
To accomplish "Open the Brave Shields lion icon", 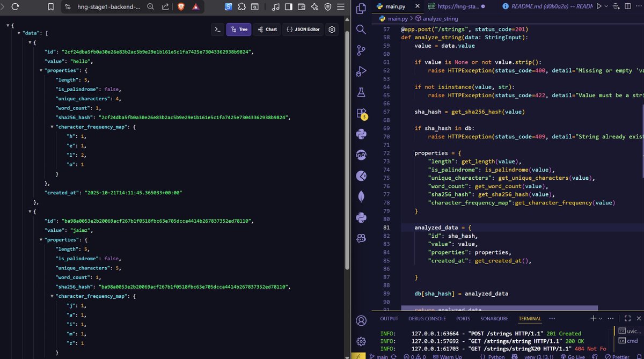I will (181, 7).
